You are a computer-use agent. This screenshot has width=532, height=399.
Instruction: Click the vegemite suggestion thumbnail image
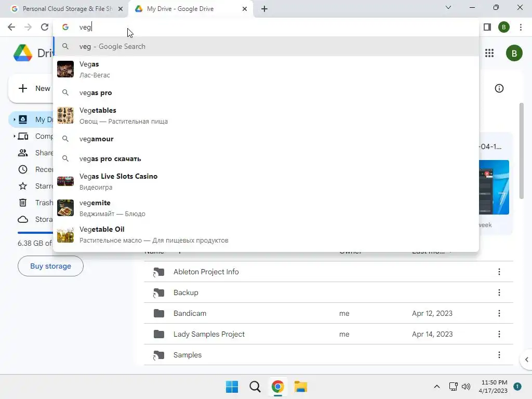(x=65, y=208)
